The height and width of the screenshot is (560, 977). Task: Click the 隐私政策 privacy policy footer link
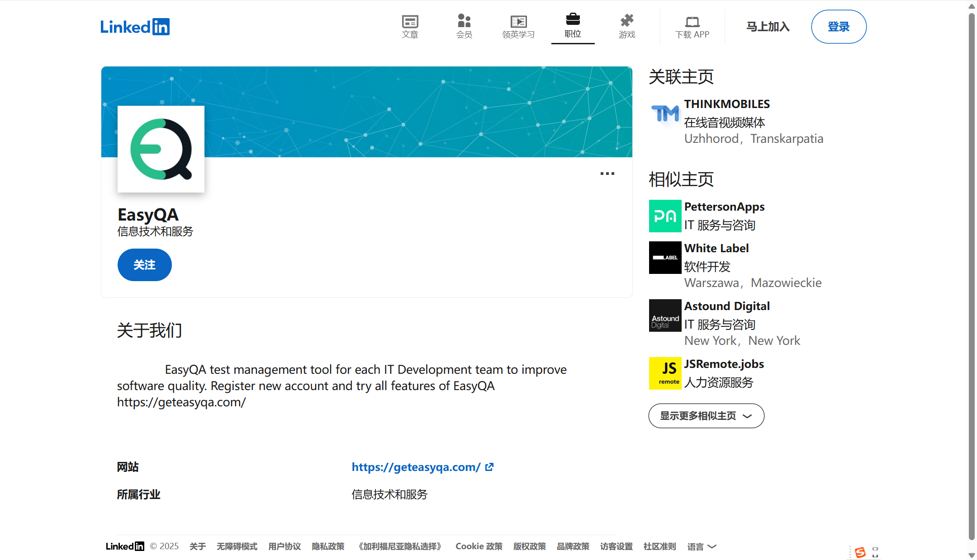pyautogui.click(x=328, y=546)
